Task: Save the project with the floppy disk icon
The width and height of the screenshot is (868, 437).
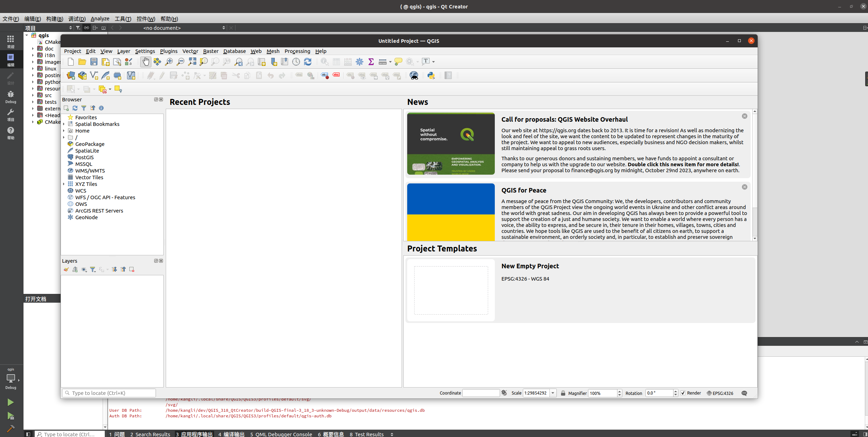Action: tap(94, 62)
